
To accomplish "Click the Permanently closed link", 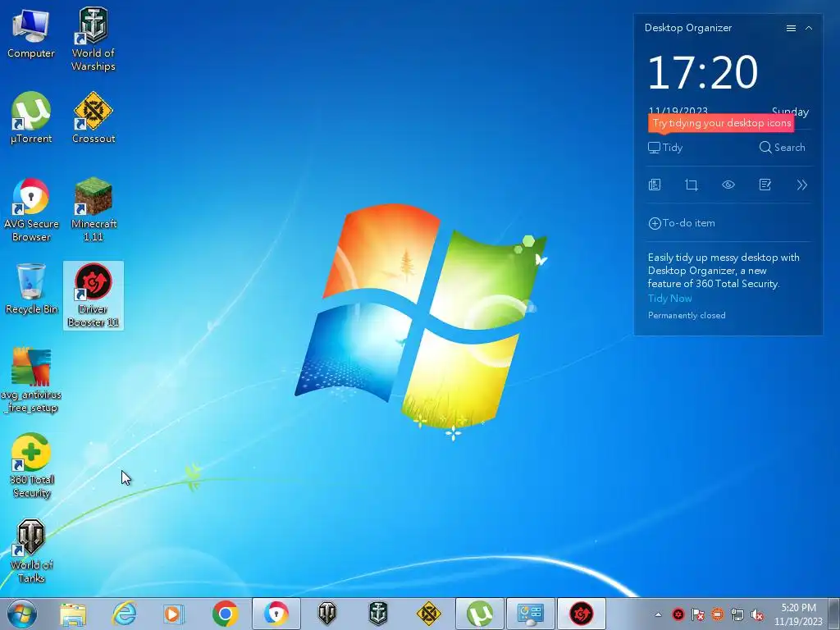I will 687,316.
